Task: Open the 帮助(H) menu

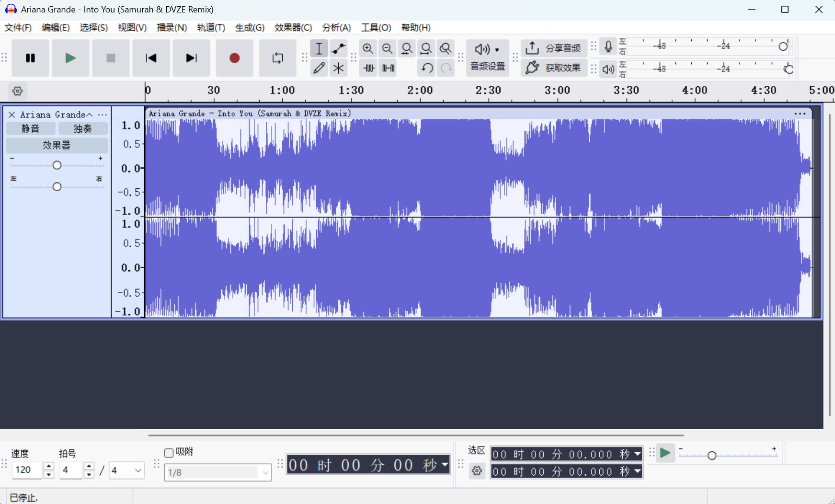Action: (x=416, y=28)
